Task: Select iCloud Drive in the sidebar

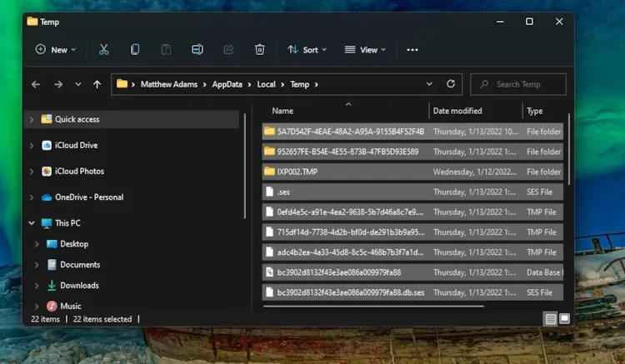Action: pyautogui.click(x=76, y=145)
